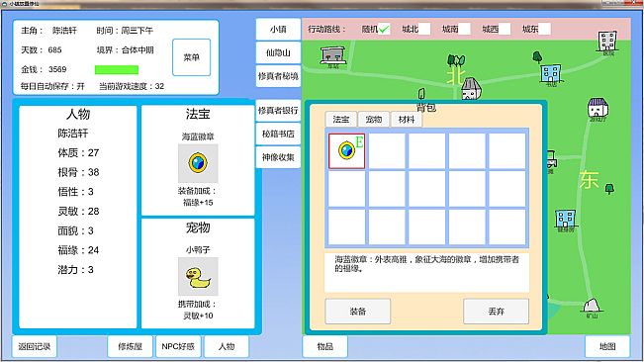Open the 物品 items button
The height and width of the screenshot is (362, 644).
point(324,346)
